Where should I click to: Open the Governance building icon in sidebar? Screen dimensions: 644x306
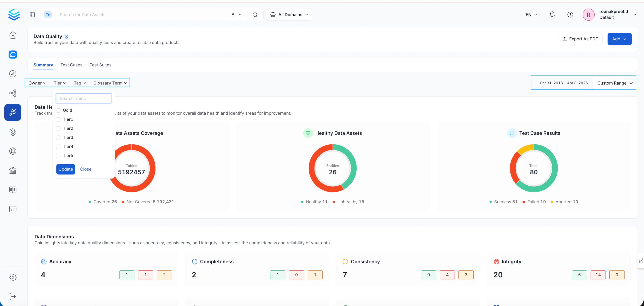(x=13, y=170)
